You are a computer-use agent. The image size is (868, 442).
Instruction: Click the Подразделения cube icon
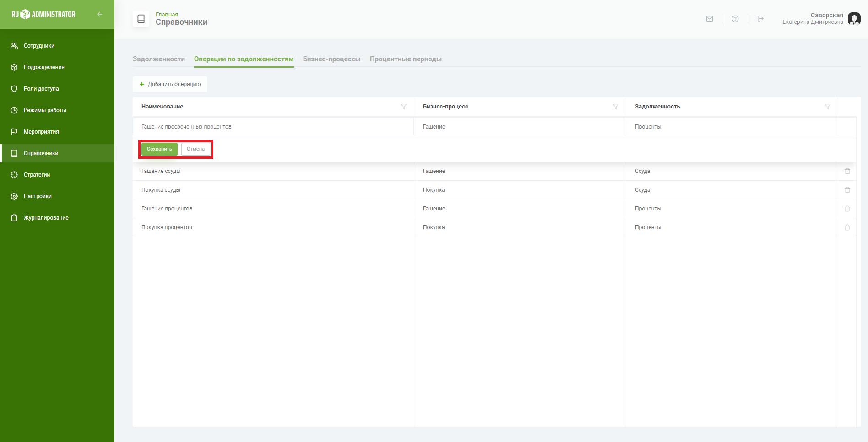coord(14,67)
